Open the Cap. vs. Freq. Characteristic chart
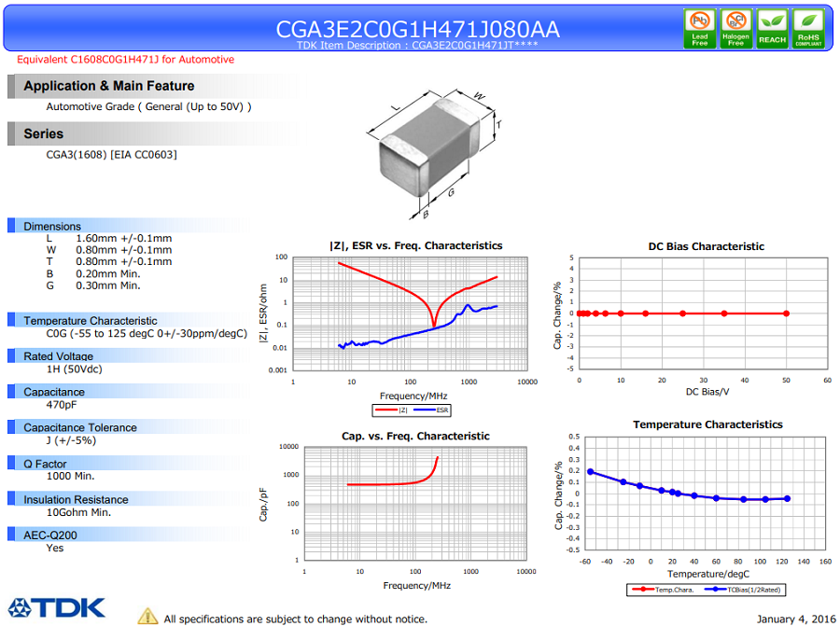The height and width of the screenshot is (626, 840). coord(415,504)
